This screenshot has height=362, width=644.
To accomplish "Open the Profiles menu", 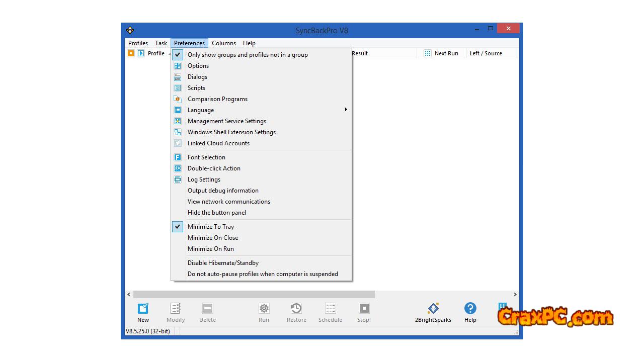I will pyautogui.click(x=138, y=43).
